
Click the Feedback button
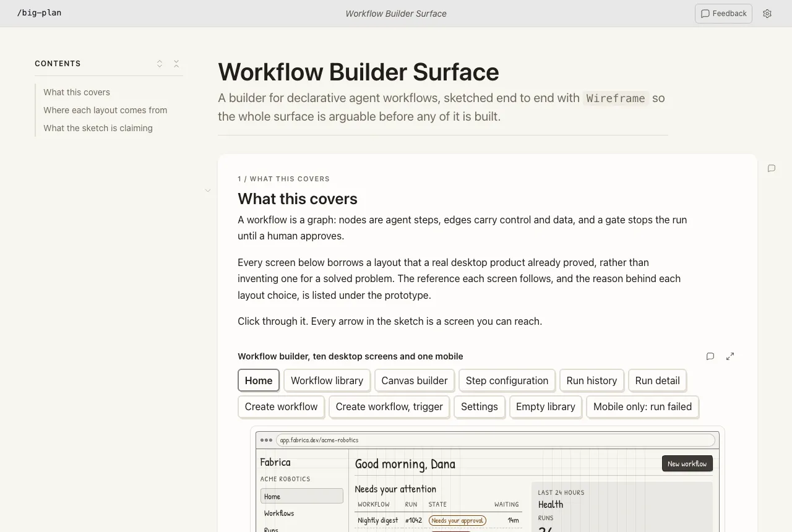point(723,14)
